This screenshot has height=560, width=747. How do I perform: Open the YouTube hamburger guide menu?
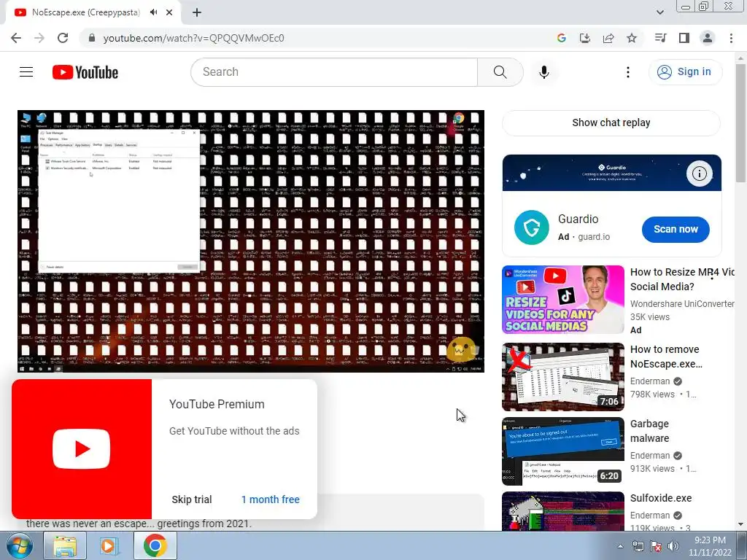tap(26, 72)
